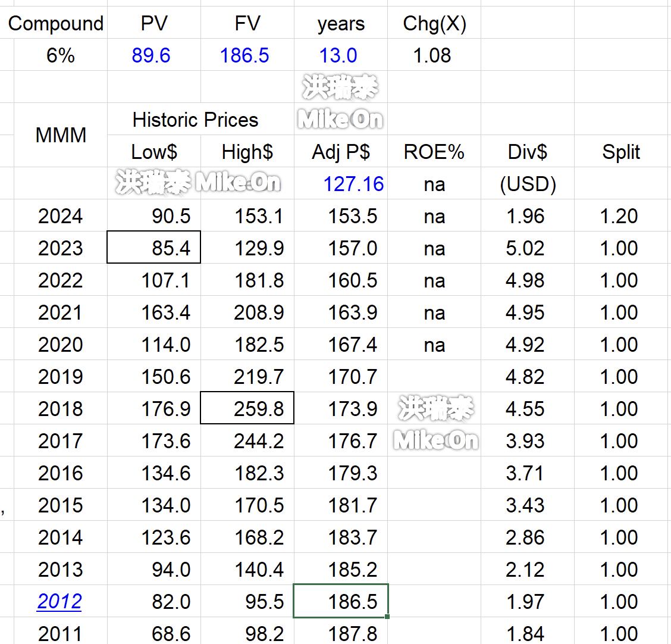This screenshot has width=671, height=644.
Task: Click the Chg(X) header cell
Action: (x=434, y=23)
